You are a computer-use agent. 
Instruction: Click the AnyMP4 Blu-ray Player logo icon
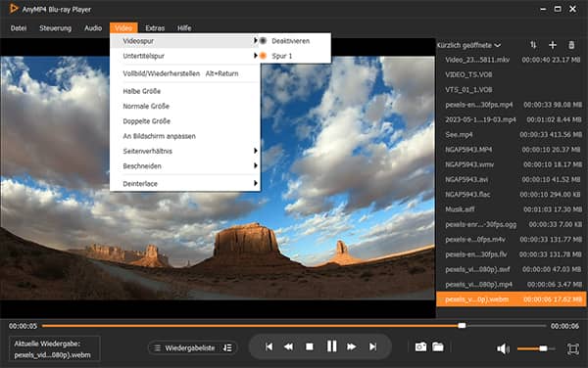(x=14, y=8)
